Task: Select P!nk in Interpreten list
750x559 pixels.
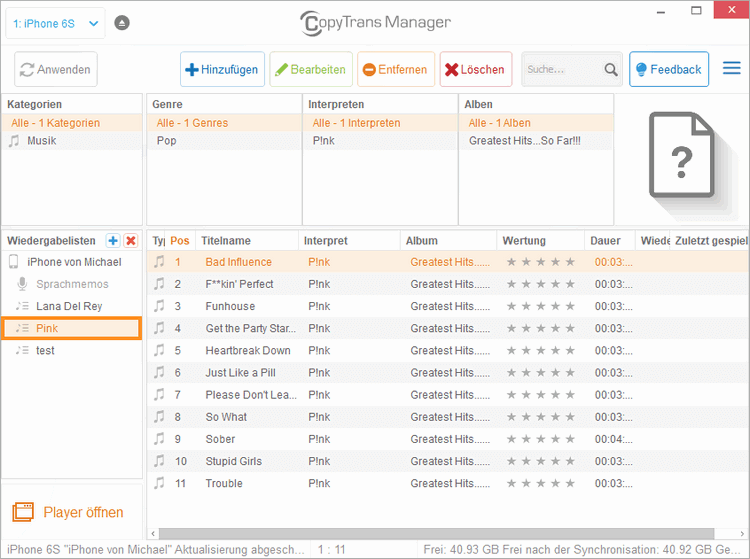Action: coord(380,141)
